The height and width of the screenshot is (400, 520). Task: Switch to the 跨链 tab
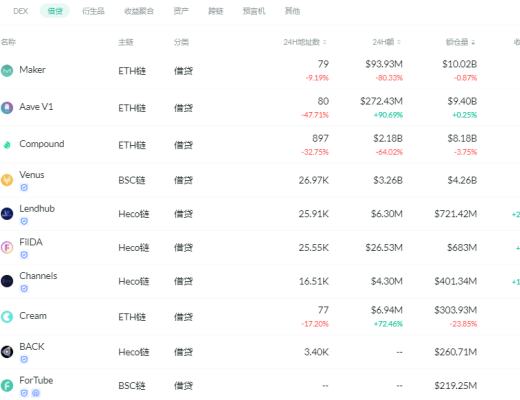click(216, 11)
